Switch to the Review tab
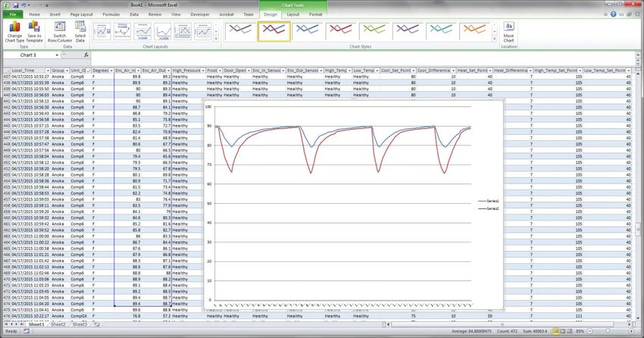 tap(155, 14)
